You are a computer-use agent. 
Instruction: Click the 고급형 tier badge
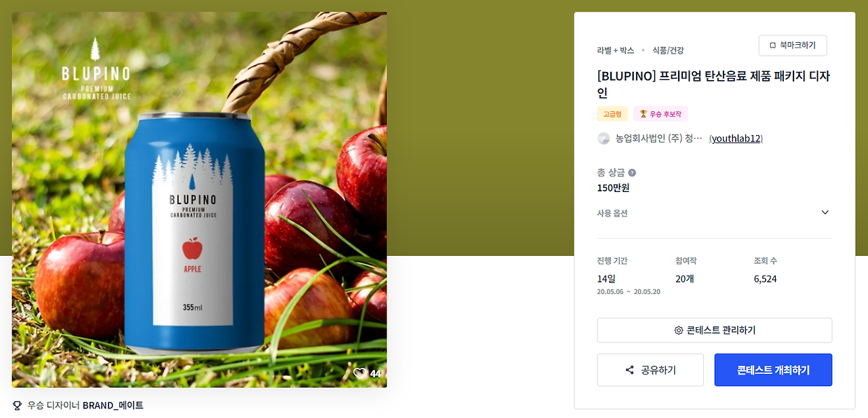pos(612,114)
